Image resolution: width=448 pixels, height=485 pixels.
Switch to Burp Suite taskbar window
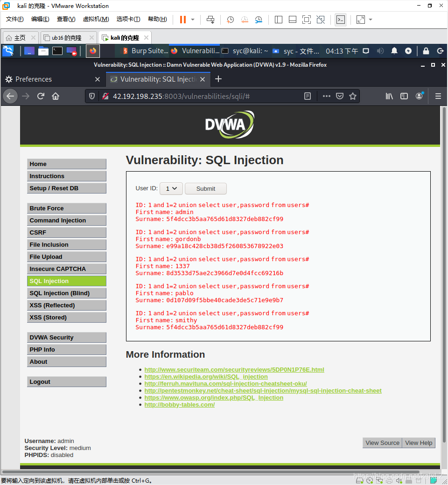click(146, 51)
